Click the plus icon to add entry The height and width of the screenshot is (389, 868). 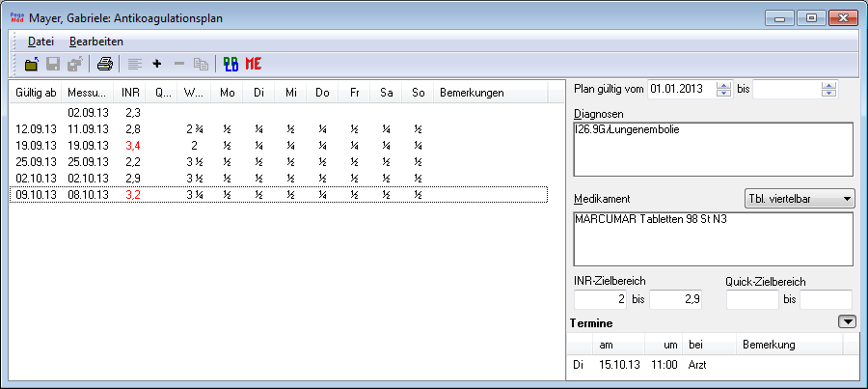coord(156,65)
